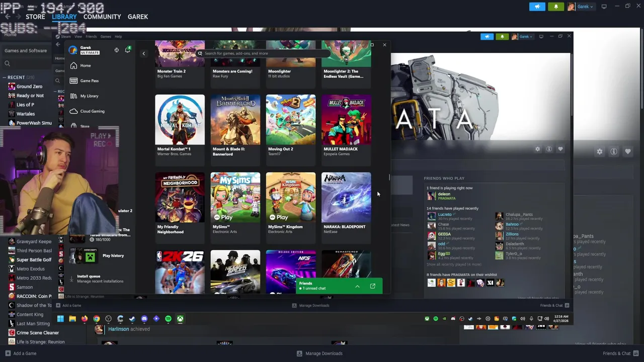The height and width of the screenshot is (362, 644).
Task: Select Lies of P in library list
Action: coord(25,105)
